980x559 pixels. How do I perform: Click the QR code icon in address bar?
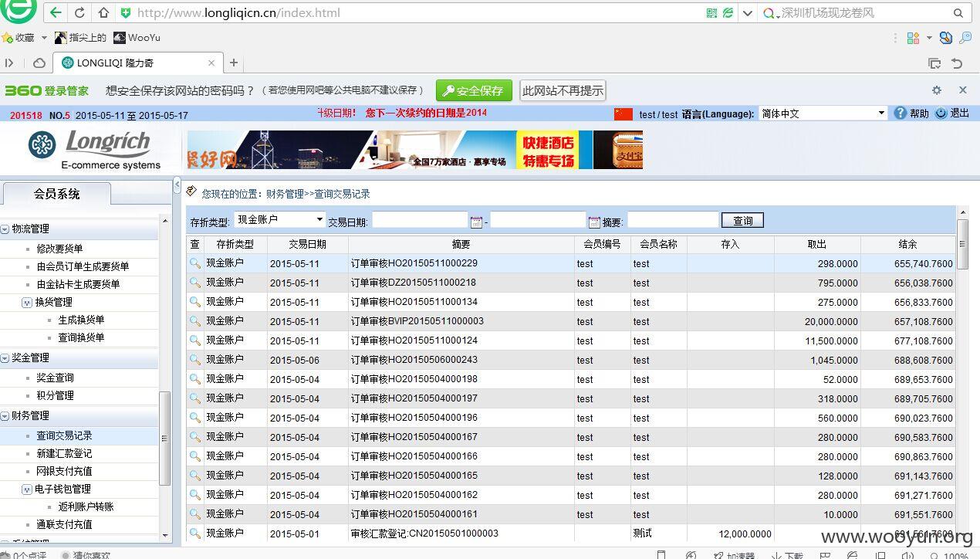point(711,13)
